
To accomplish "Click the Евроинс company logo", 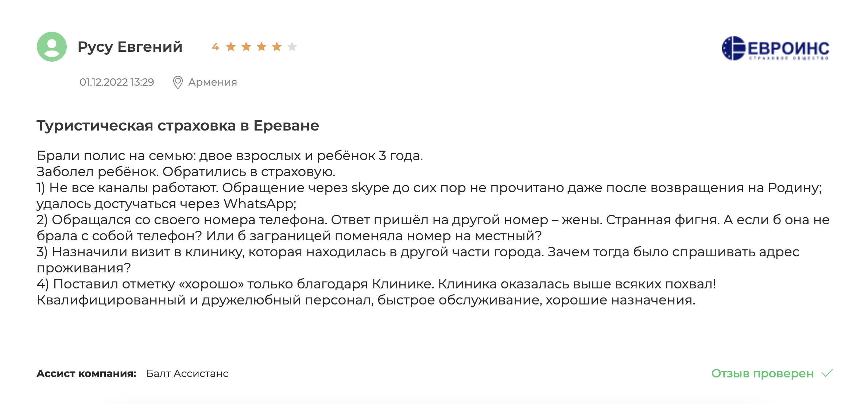I will click(x=775, y=48).
